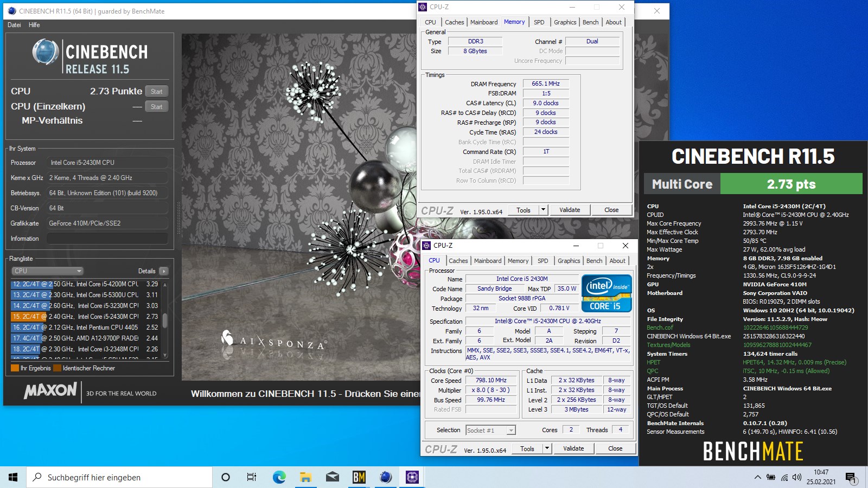Click Windows search box in taskbar
The width and height of the screenshot is (868, 488).
[x=119, y=477]
